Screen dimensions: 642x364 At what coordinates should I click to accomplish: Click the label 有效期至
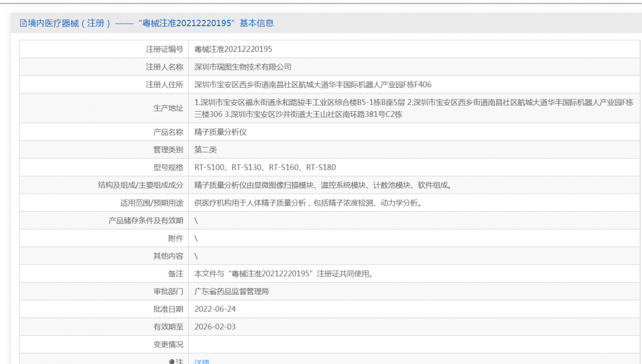tap(168, 327)
